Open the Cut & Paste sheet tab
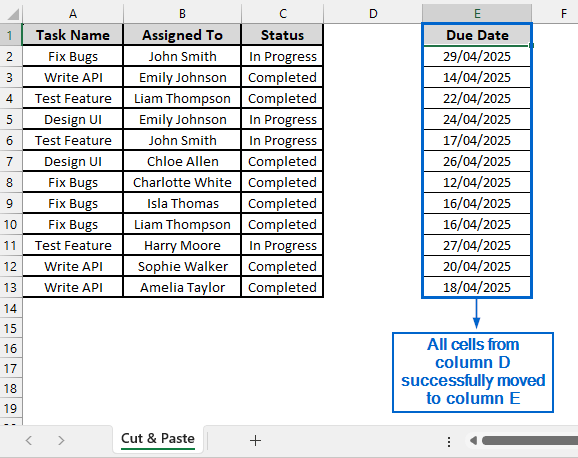Viewport: 578px width, 458px height. coord(158,439)
